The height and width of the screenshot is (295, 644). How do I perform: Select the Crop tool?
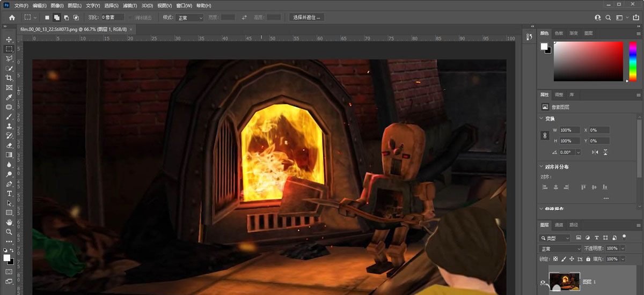(x=9, y=78)
